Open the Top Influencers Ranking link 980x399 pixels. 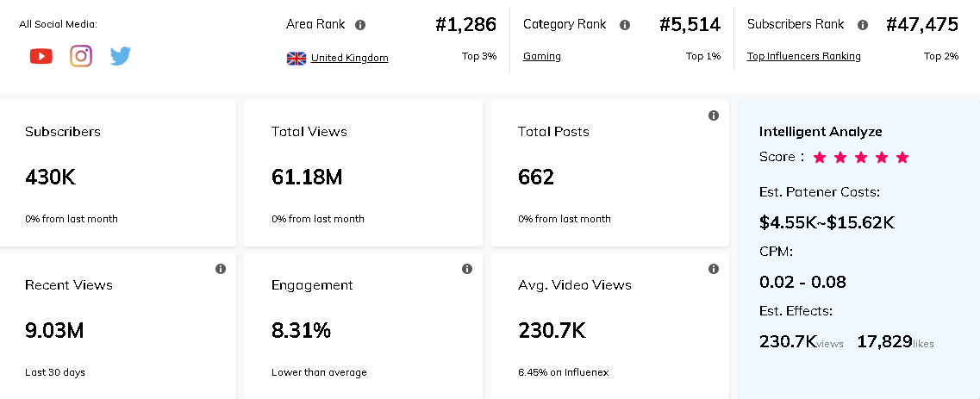coord(803,56)
